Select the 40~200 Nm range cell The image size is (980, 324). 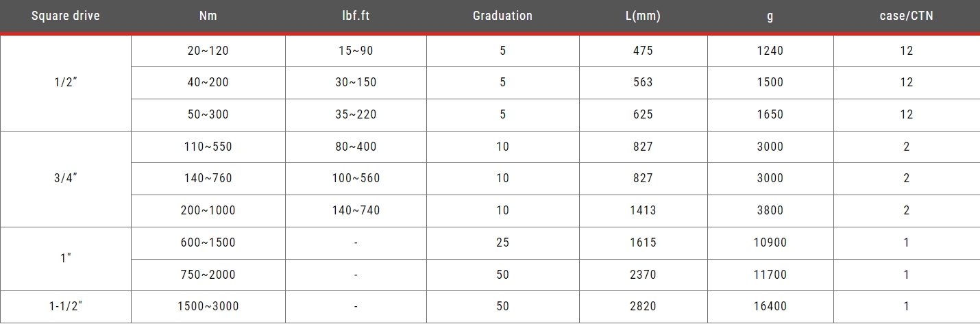pyautogui.click(x=208, y=83)
